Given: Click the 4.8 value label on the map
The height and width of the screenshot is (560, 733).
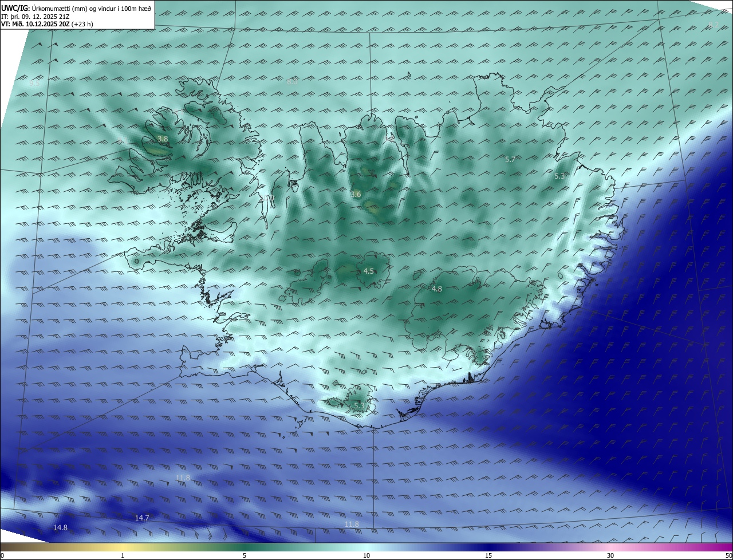Looking at the screenshot, I should tap(437, 289).
